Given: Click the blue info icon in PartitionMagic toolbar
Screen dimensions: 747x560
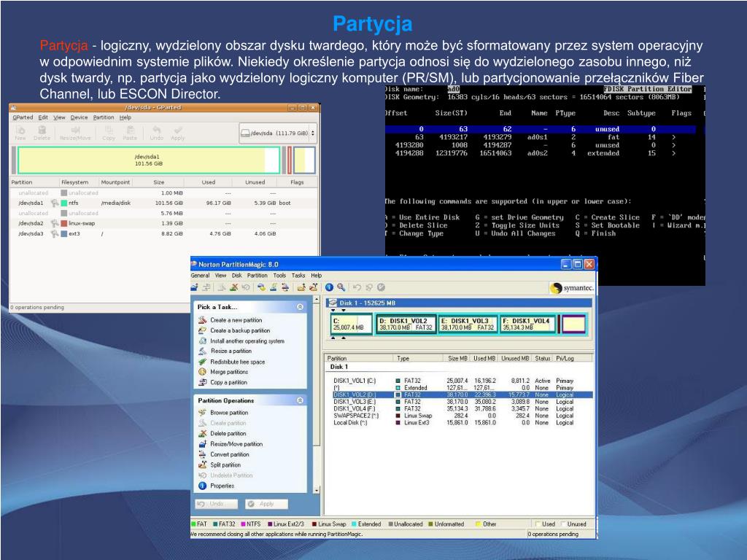Looking at the screenshot, I should [329, 287].
